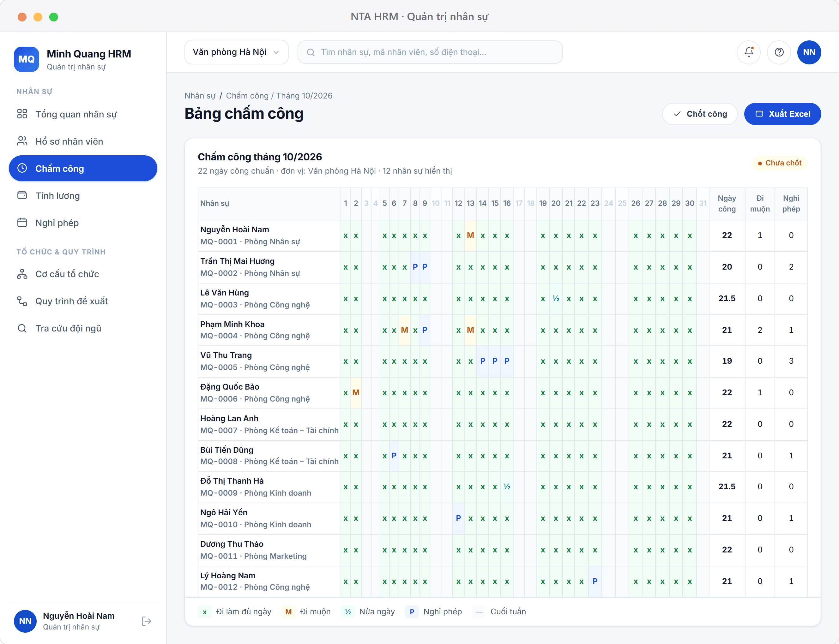Open the notifications bell

coord(748,52)
